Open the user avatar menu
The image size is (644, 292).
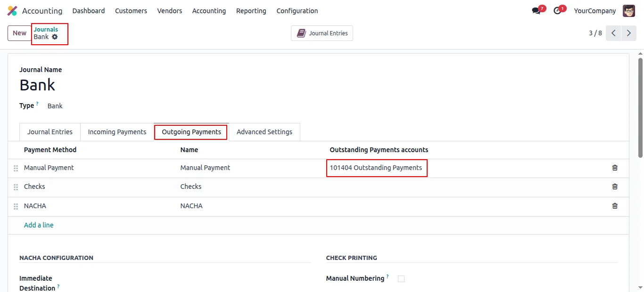[629, 11]
